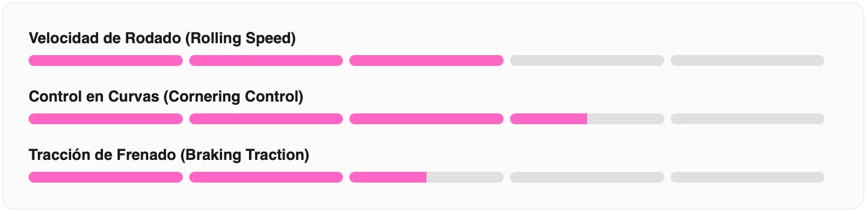Screen dimensions: 868x215
Task: Click the half-filled fourth Cornering Control segment
Action: pos(587,119)
